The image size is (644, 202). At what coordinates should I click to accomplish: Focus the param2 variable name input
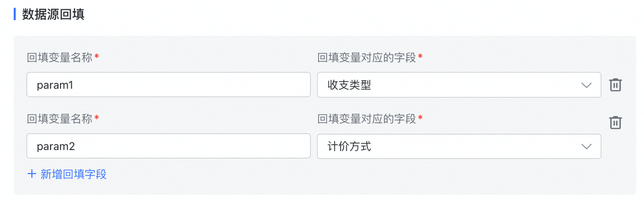[168, 147]
